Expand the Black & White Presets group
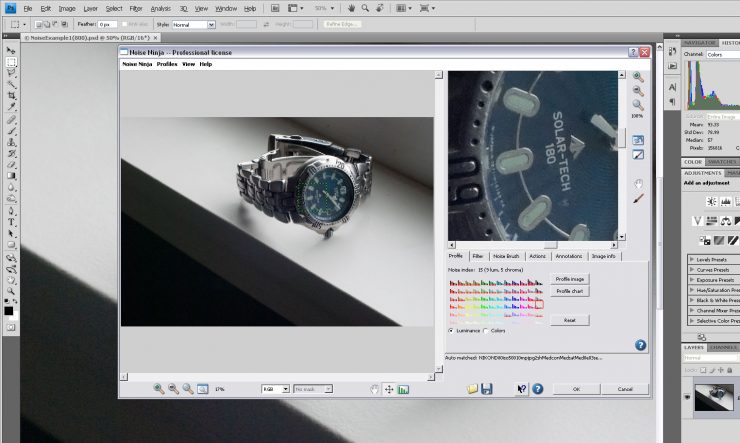 tap(692, 300)
